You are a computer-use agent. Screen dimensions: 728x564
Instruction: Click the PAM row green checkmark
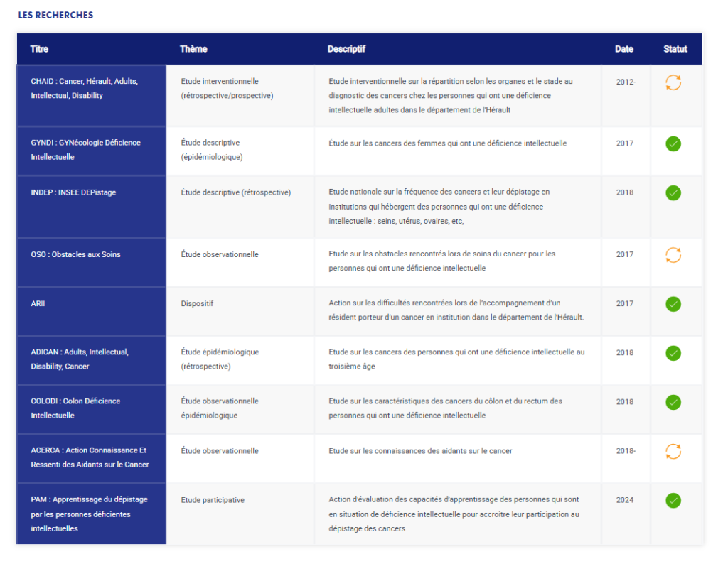[x=673, y=500]
